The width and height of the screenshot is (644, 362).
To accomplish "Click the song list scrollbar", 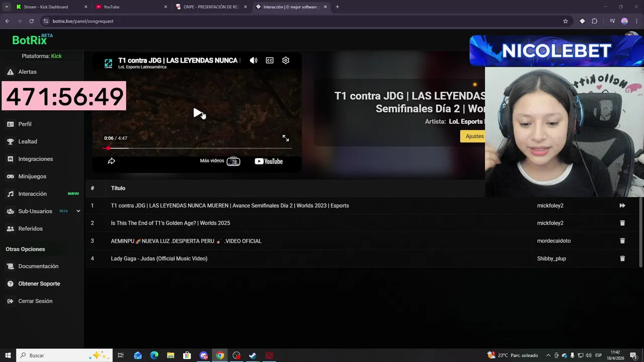I will (x=640, y=232).
